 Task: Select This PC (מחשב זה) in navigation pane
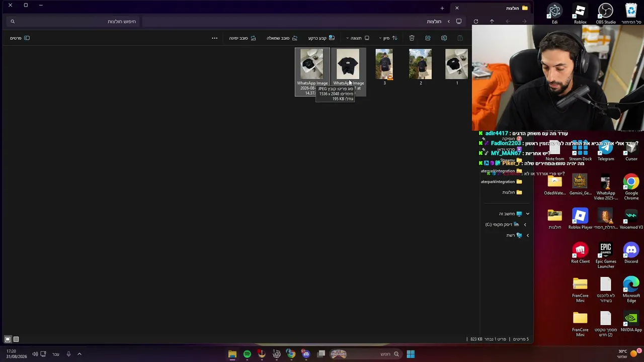510,214
